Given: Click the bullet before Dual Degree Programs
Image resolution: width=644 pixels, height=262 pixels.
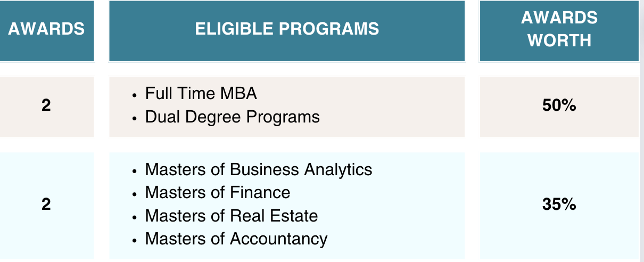Looking at the screenshot, I should (x=135, y=118).
